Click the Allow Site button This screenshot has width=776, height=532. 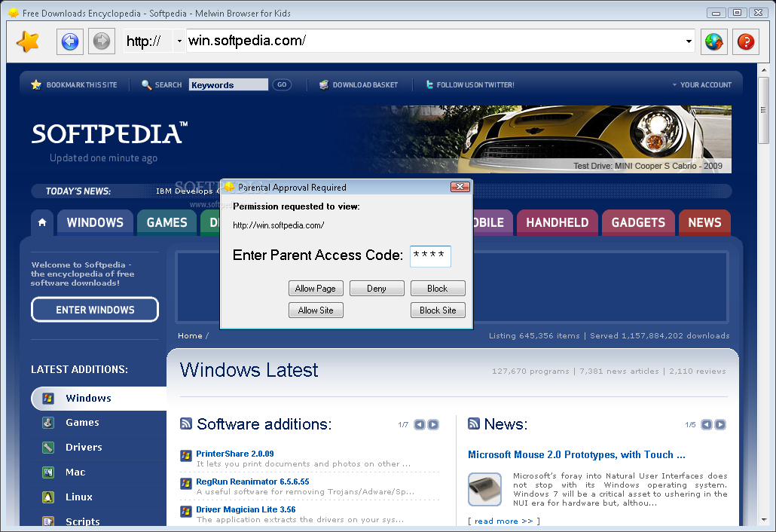316,310
